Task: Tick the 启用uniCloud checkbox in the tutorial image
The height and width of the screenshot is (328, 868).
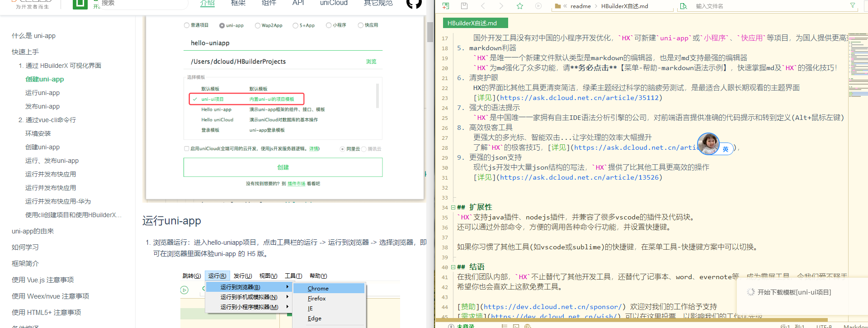Action: pyautogui.click(x=187, y=148)
